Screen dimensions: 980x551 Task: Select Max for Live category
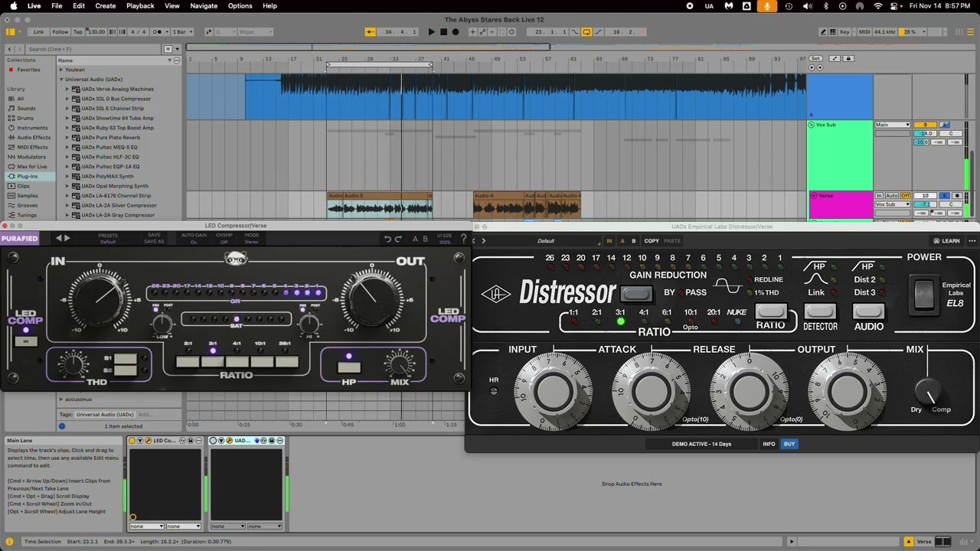pyautogui.click(x=31, y=166)
